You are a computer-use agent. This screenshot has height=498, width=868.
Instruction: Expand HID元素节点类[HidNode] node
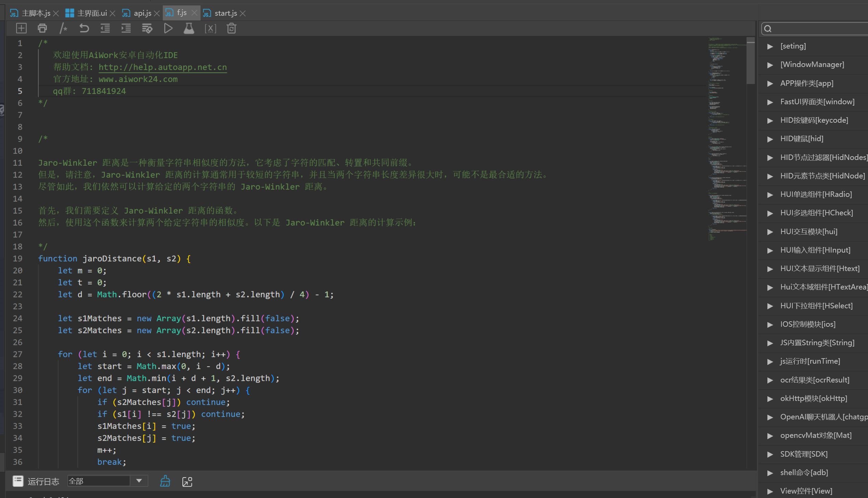(x=770, y=176)
